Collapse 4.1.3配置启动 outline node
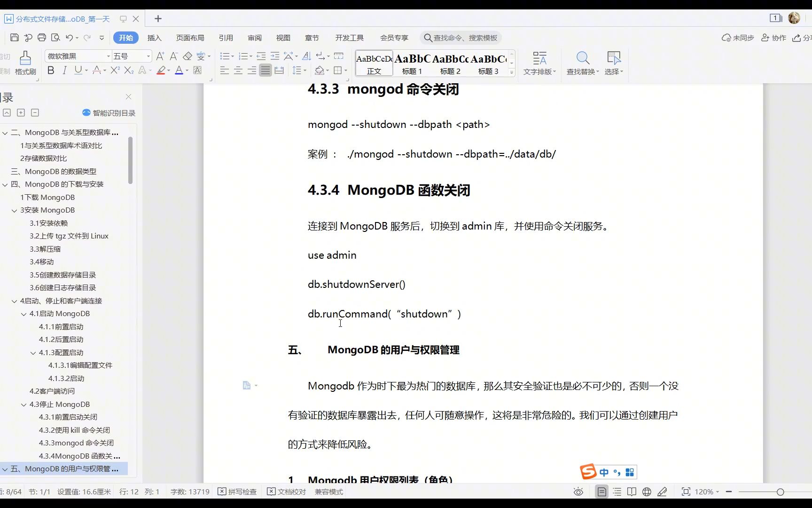 33,353
